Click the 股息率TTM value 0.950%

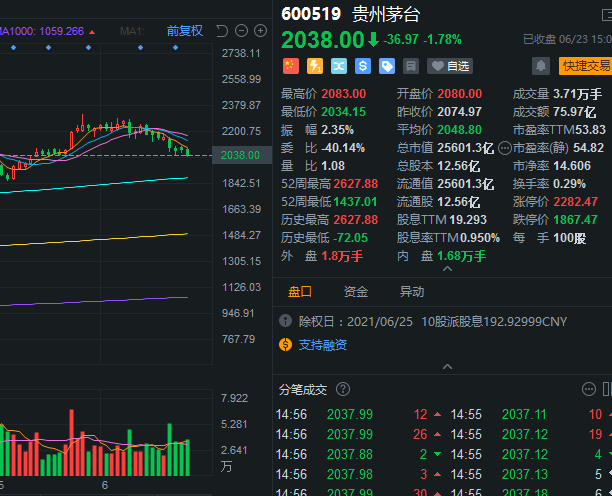pos(480,237)
